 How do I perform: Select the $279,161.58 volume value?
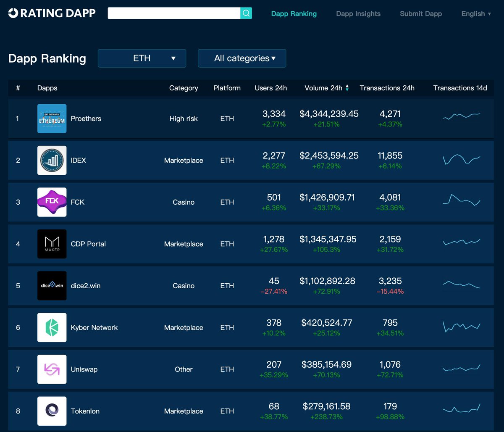click(x=327, y=406)
